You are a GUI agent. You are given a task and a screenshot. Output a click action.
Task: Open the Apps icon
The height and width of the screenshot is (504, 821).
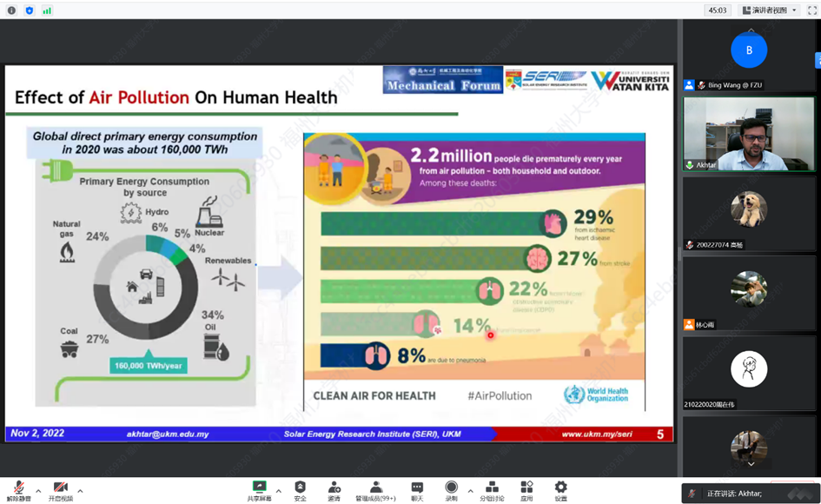point(526,489)
